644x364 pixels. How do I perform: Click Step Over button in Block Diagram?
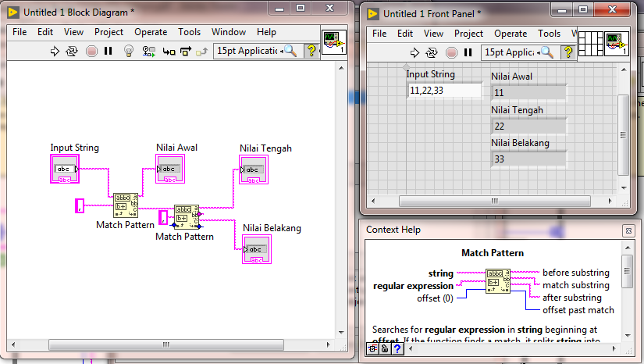(x=186, y=52)
